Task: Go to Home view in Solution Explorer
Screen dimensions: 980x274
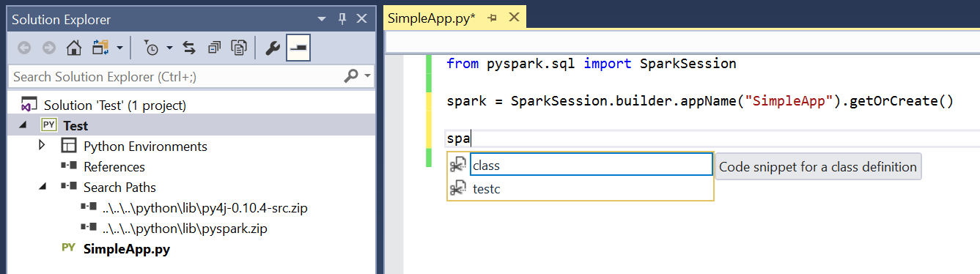Action: click(74, 48)
